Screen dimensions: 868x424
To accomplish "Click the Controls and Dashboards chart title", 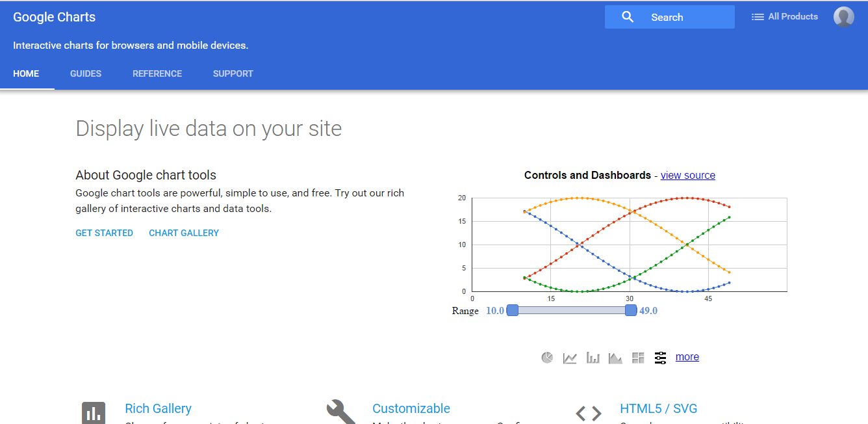I will point(587,176).
